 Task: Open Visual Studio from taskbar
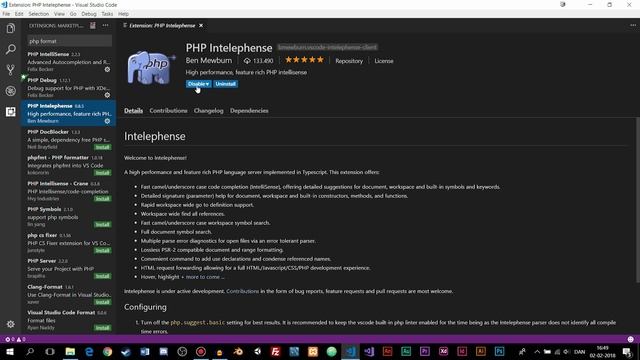pyautogui.click(x=369, y=351)
